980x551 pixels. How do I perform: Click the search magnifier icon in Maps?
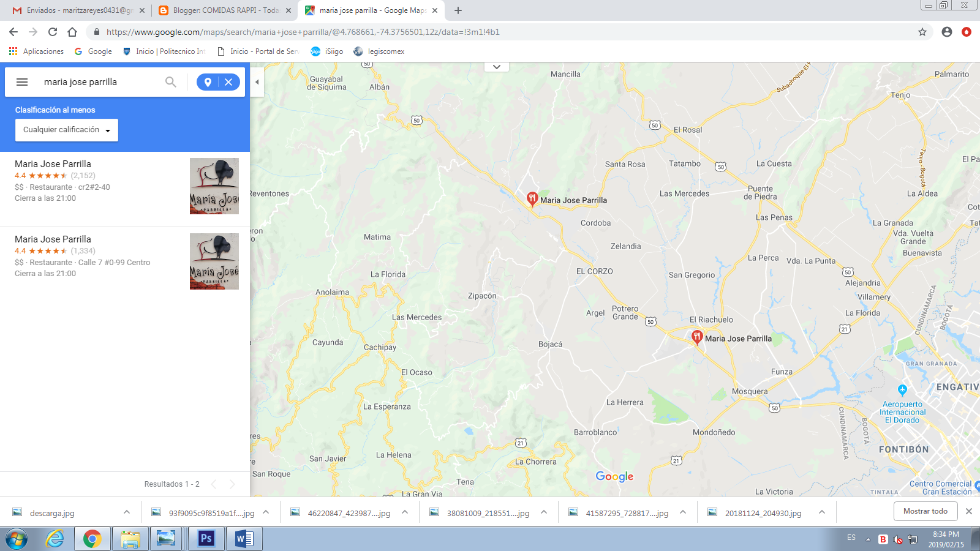coord(171,82)
